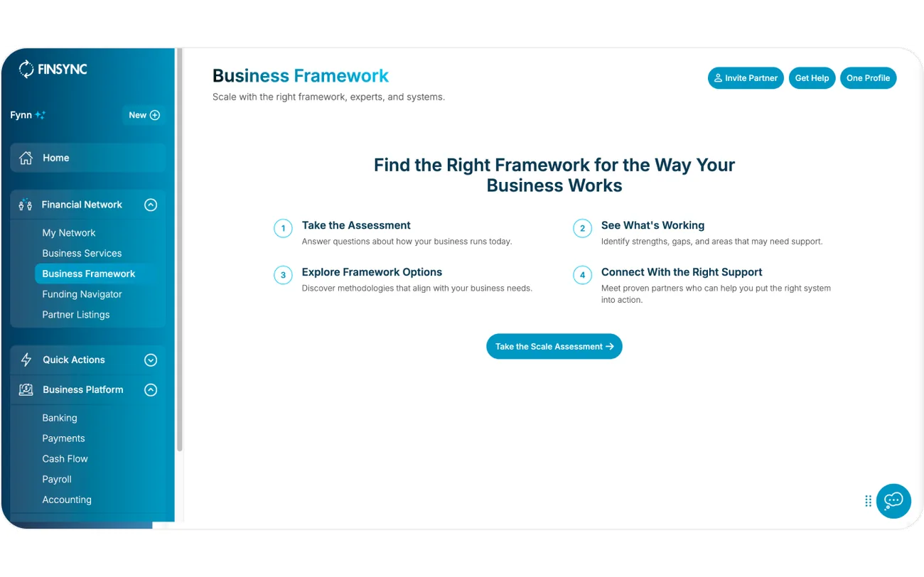Click the Invite Partner button
The height and width of the screenshot is (577, 924).
[x=746, y=78]
